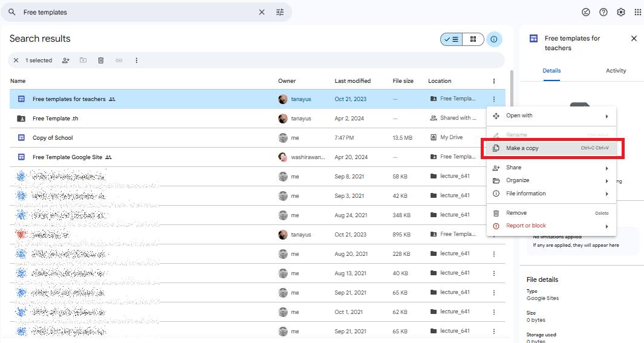Select the Copy of School file row
The height and width of the screenshot is (343, 644).
[x=53, y=138]
